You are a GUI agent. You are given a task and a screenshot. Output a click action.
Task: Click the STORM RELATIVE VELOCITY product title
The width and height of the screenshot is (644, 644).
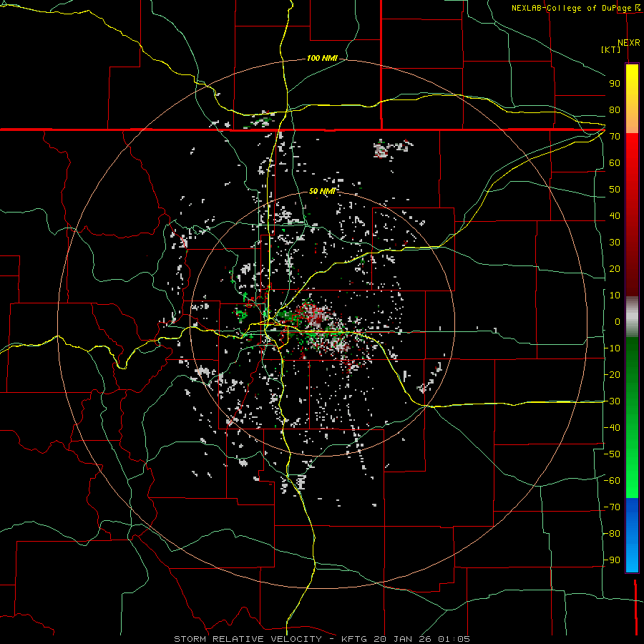point(248,639)
